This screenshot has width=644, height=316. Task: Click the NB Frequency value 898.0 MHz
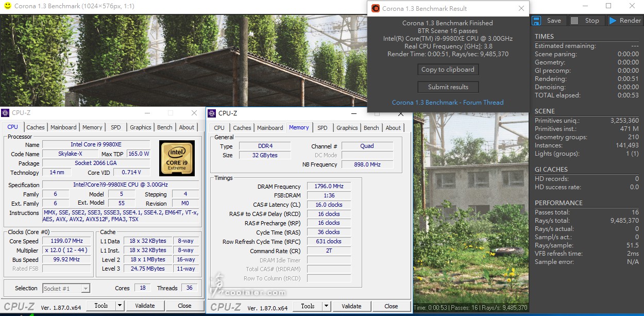point(367,164)
